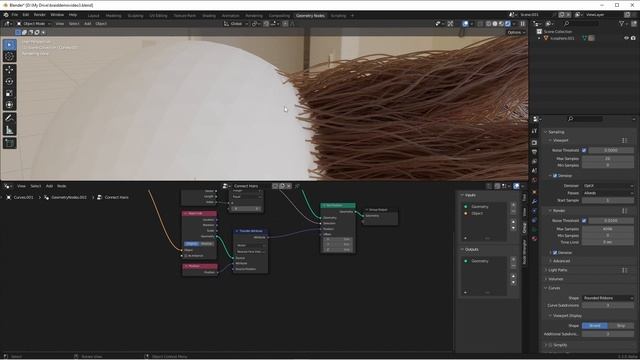Viewport: 640px width, 360px height.
Task: Open the File menu
Action: point(15,15)
